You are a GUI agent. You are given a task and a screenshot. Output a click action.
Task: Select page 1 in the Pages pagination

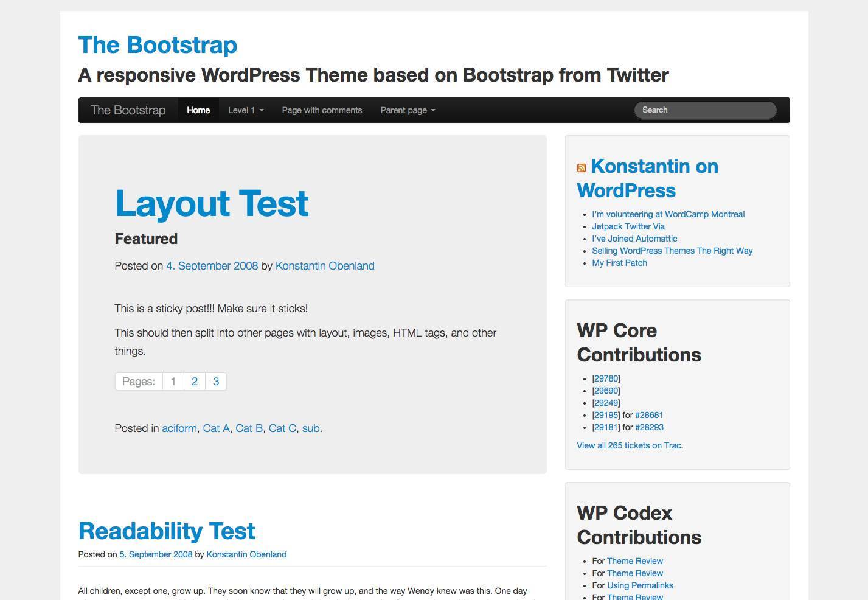click(x=173, y=382)
